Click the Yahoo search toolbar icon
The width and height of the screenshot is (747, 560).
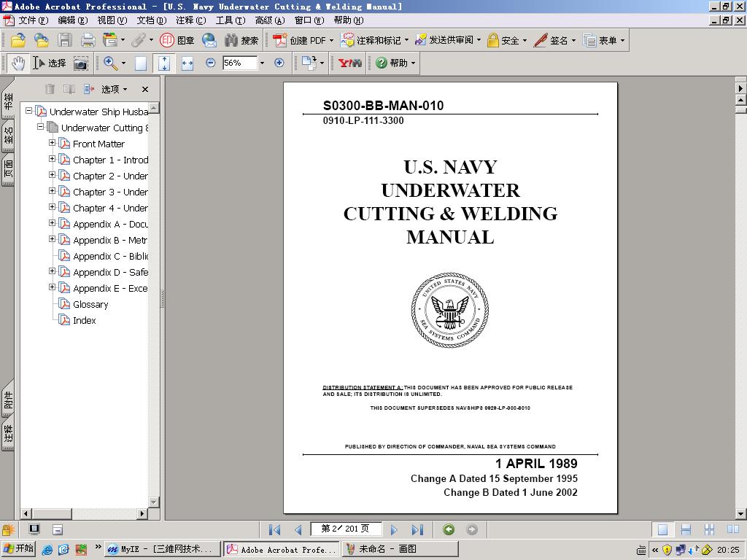coord(350,63)
